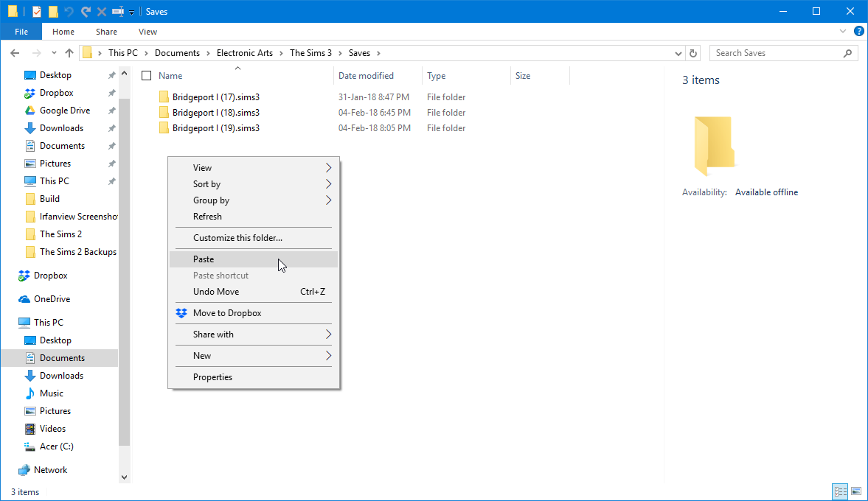Image resolution: width=868 pixels, height=501 pixels.
Task: Open Google Drive in the navigation pane
Action: click(65, 111)
